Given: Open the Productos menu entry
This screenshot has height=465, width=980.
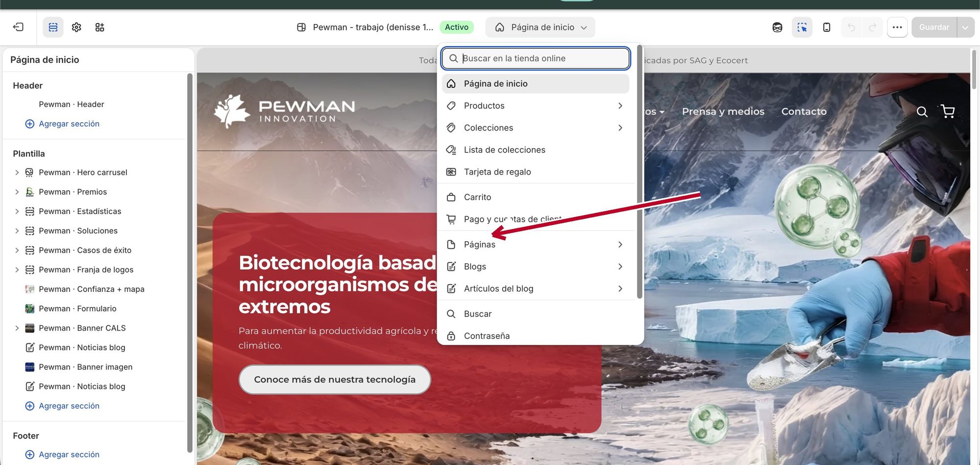Looking at the screenshot, I should tap(536, 105).
